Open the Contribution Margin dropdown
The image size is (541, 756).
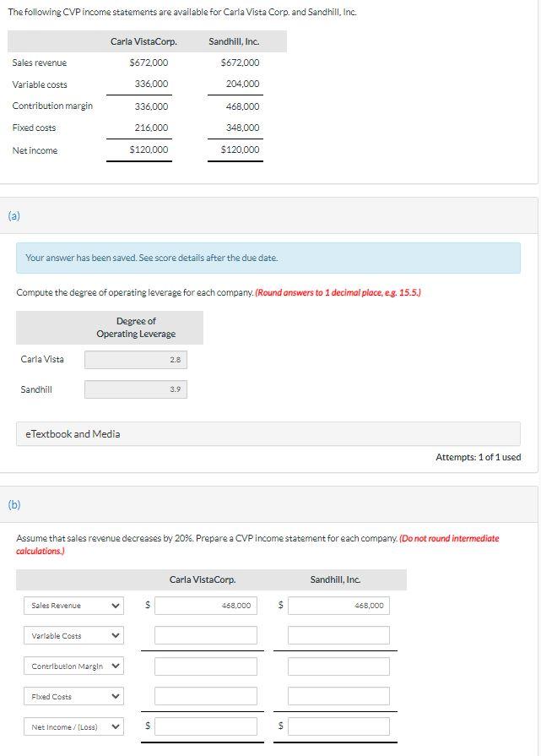pos(73,666)
